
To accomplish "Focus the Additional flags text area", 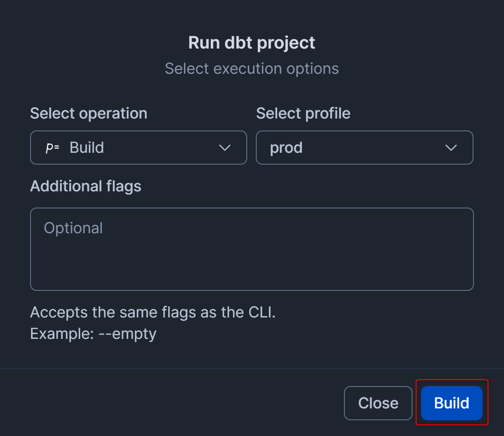I will 252,257.
